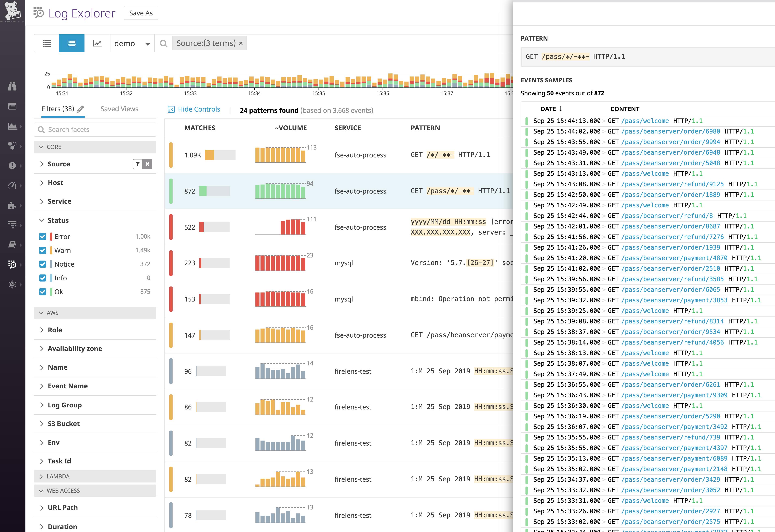Switch to the Saved Views tab
This screenshot has height=532, width=775.
pos(119,109)
